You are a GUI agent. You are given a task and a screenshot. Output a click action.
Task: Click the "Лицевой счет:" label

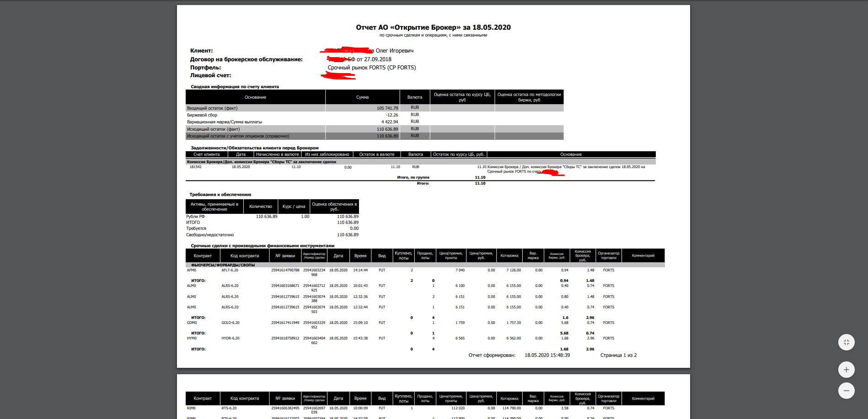211,75
